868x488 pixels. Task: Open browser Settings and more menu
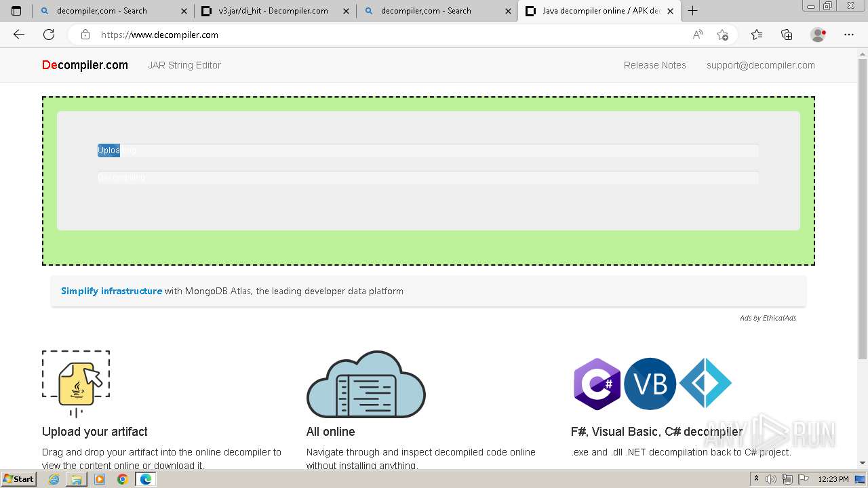[x=849, y=35]
